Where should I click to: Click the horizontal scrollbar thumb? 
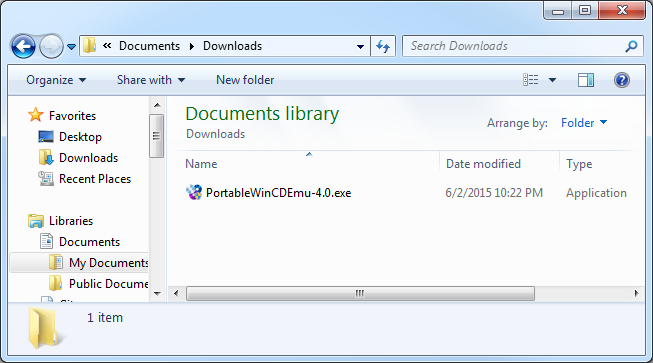pyautogui.click(x=360, y=293)
